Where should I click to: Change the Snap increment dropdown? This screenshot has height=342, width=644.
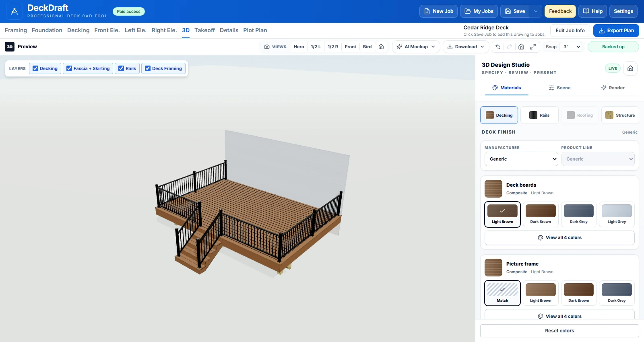click(571, 47)
